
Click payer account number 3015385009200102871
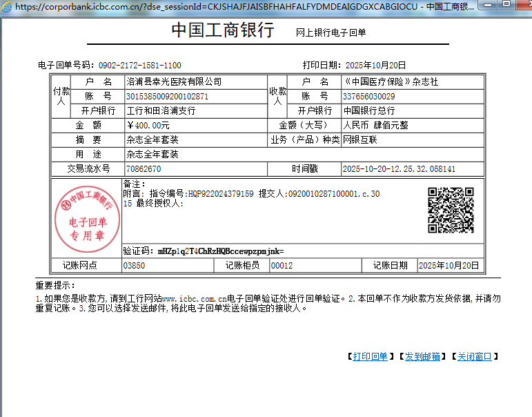(168, 97)
